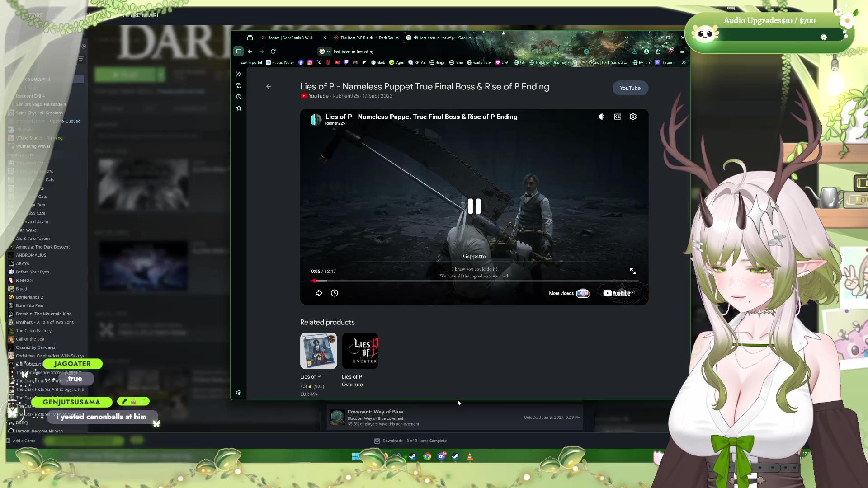Open video player settings gear
The width and height of the screenshot is (868, 488).
(633, 117)
